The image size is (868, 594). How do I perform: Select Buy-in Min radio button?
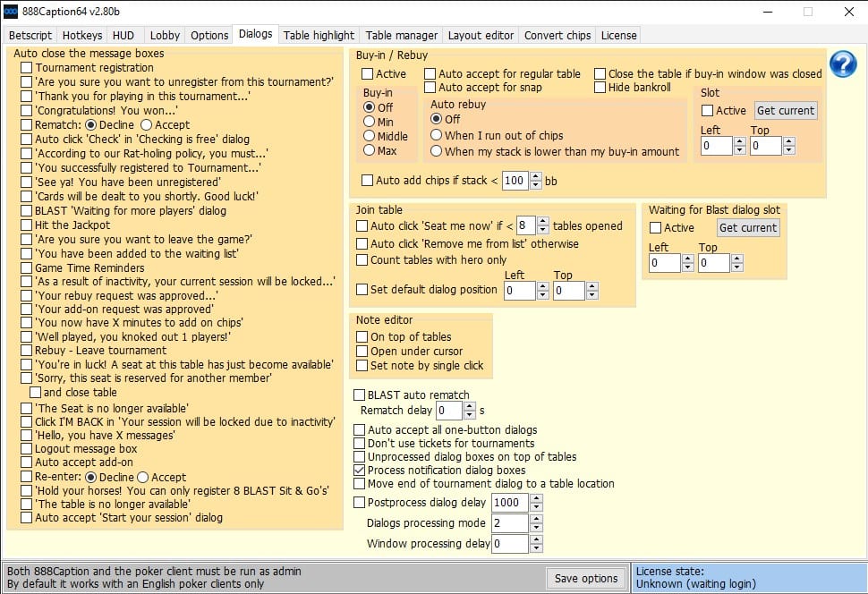[x=370, y=122]
